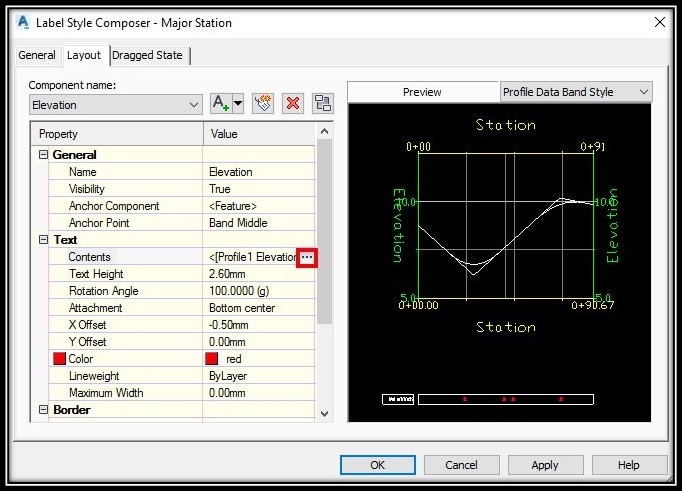Open the Help button
The image size is (682, 491).
tap(629, 465)
